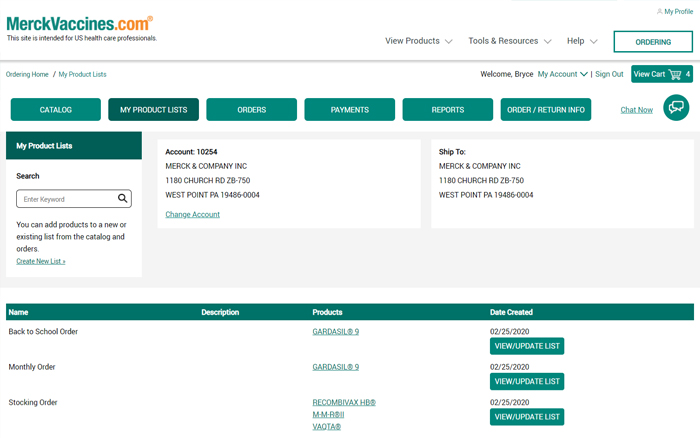700x438 pixels.
Task: Open GARDASIL 9 in Back to School Order
Action: pos(336,332)
